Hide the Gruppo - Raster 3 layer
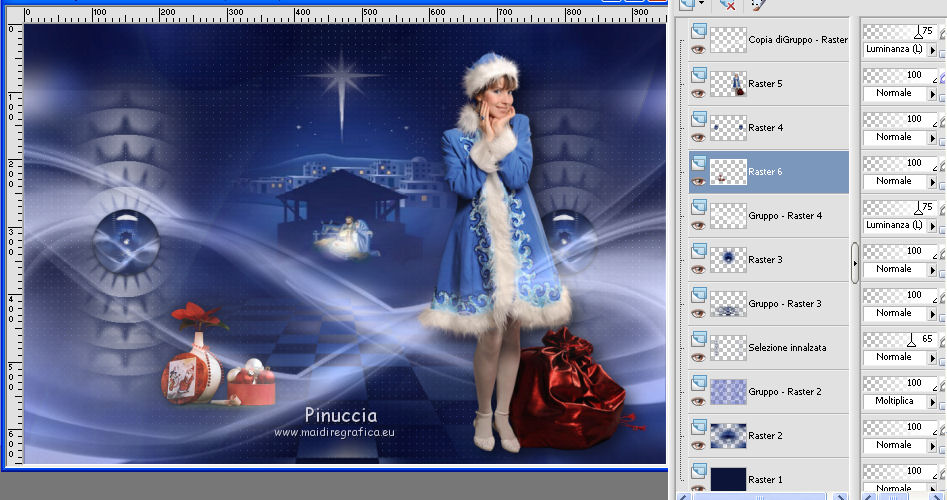 point(698,314)
